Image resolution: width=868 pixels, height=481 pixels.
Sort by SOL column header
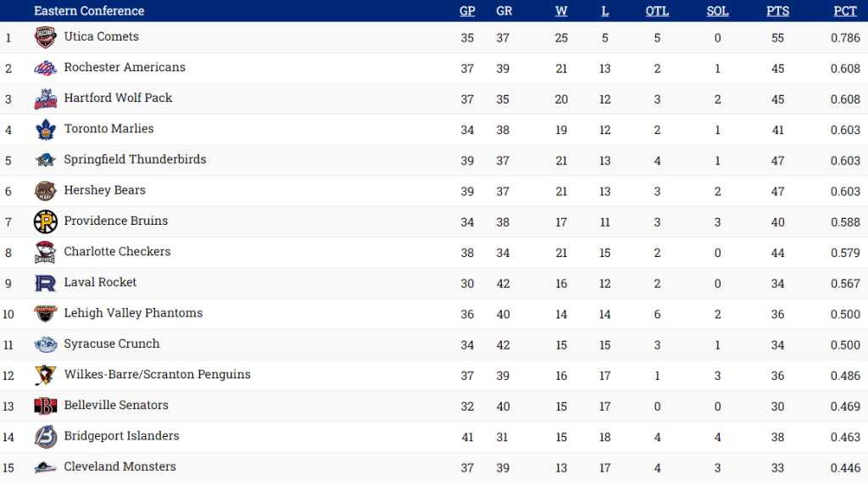pyautogui.click(x=717, y=11)
